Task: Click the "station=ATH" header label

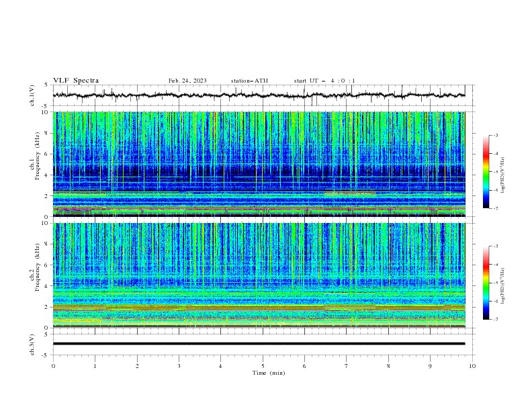Action: click(249, 81)
